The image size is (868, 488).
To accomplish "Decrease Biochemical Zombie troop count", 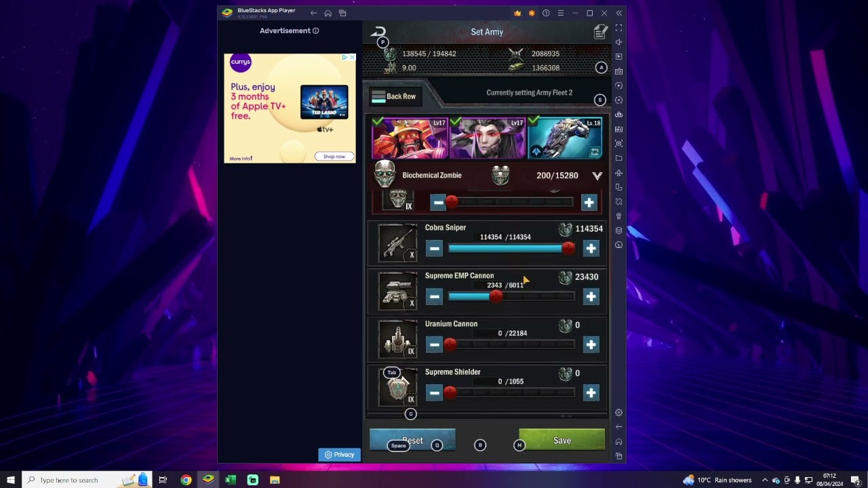I will (438, 202).
